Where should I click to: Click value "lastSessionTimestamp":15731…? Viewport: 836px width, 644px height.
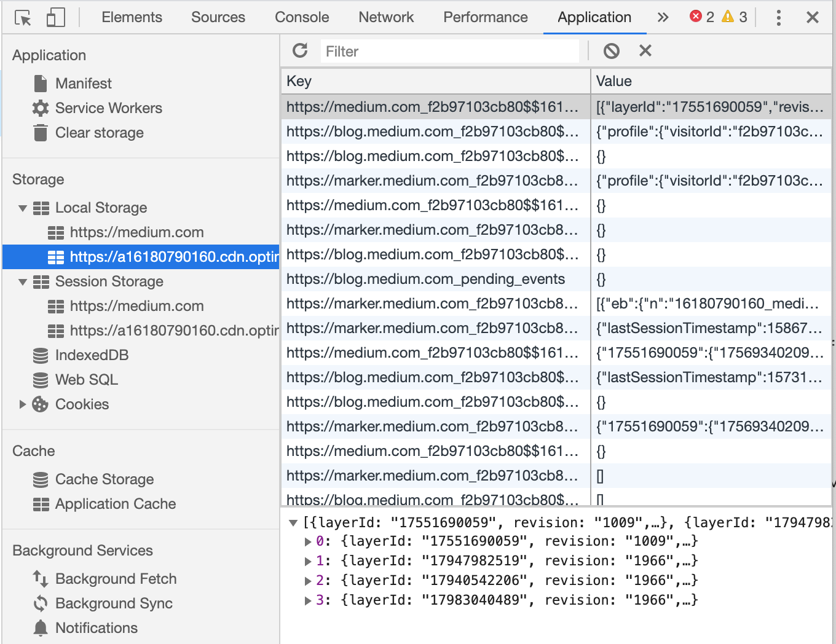pyautogui.click(x=711, y=377)
